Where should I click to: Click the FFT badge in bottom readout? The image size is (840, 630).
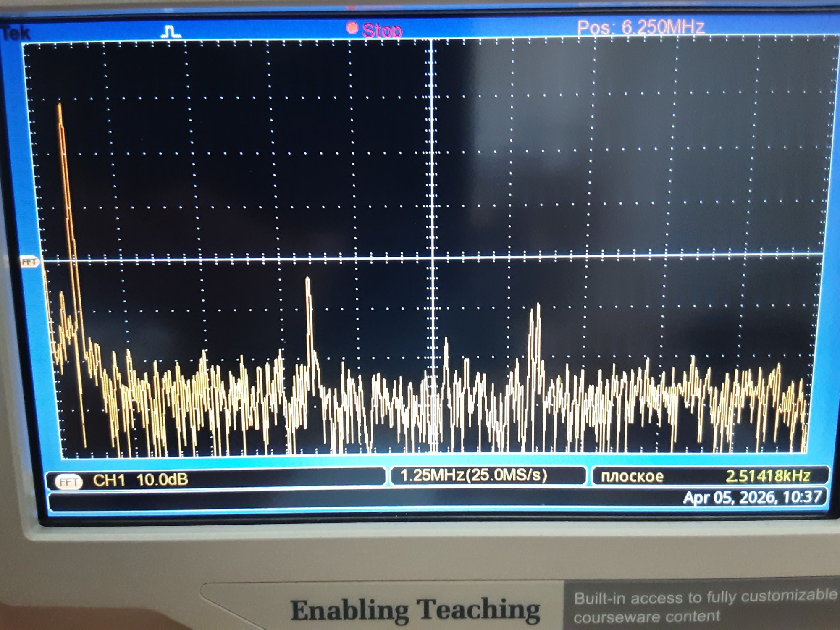68,482
